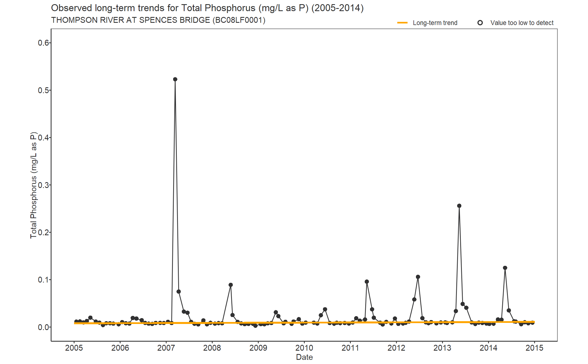
Task: Click the orange Long-term trend legend line
Action: pyautogui.click(x=402, y=23)
